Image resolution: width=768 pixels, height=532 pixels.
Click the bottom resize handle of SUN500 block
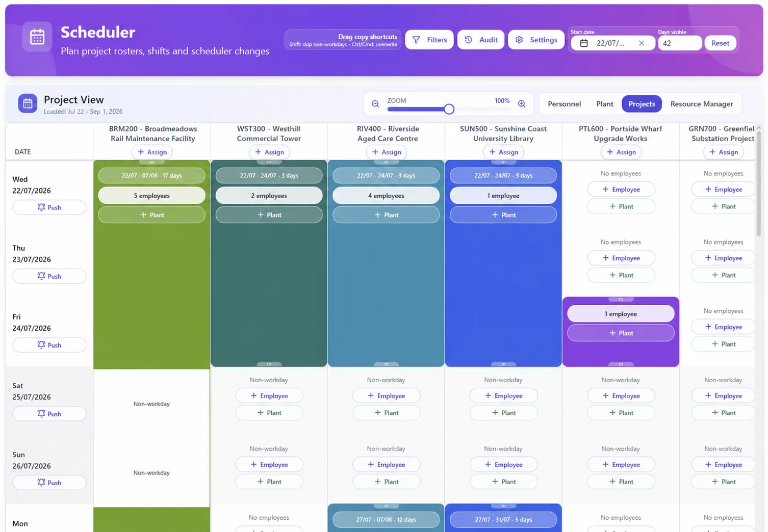(x=503, y=364)
